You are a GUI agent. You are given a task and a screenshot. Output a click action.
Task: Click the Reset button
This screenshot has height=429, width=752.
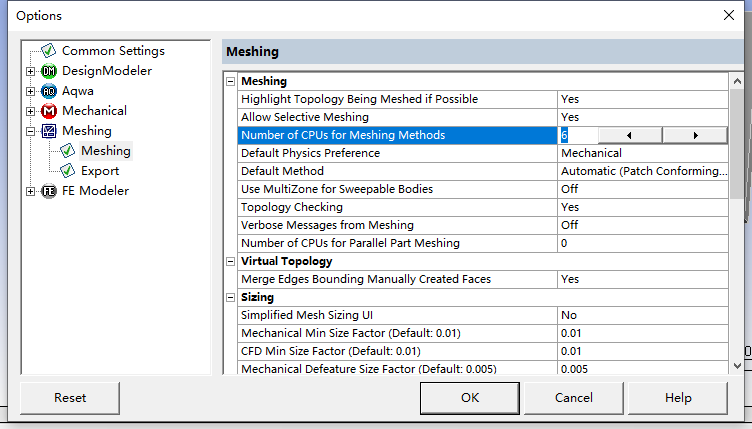pos(70,398)
